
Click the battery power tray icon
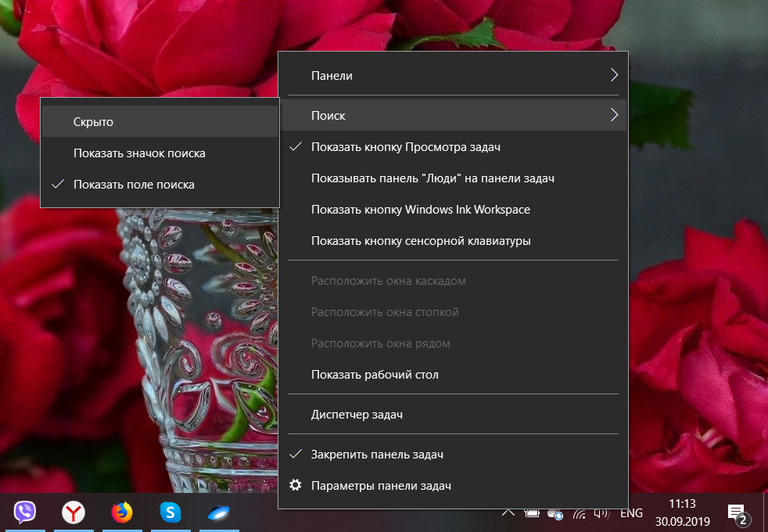532,513
